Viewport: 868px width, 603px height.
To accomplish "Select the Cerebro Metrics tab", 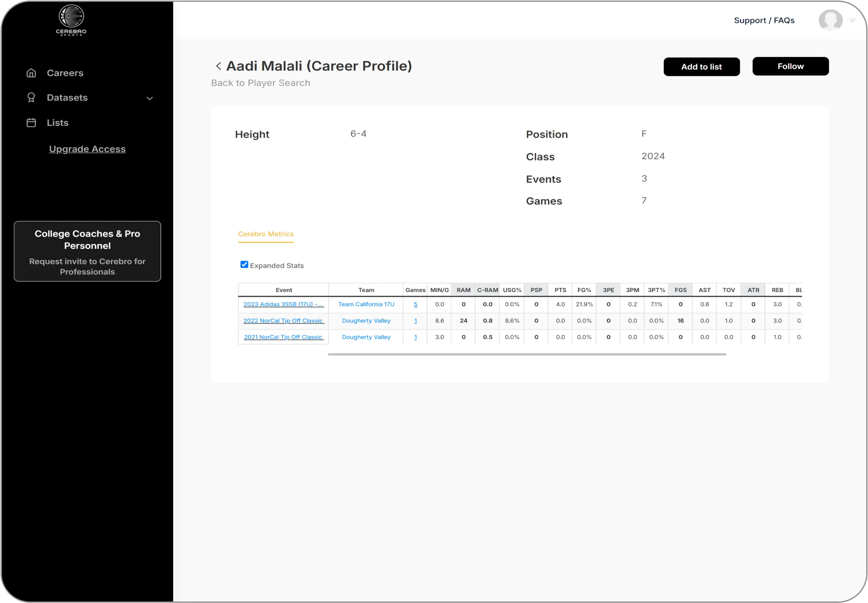I will click(265, 234).
